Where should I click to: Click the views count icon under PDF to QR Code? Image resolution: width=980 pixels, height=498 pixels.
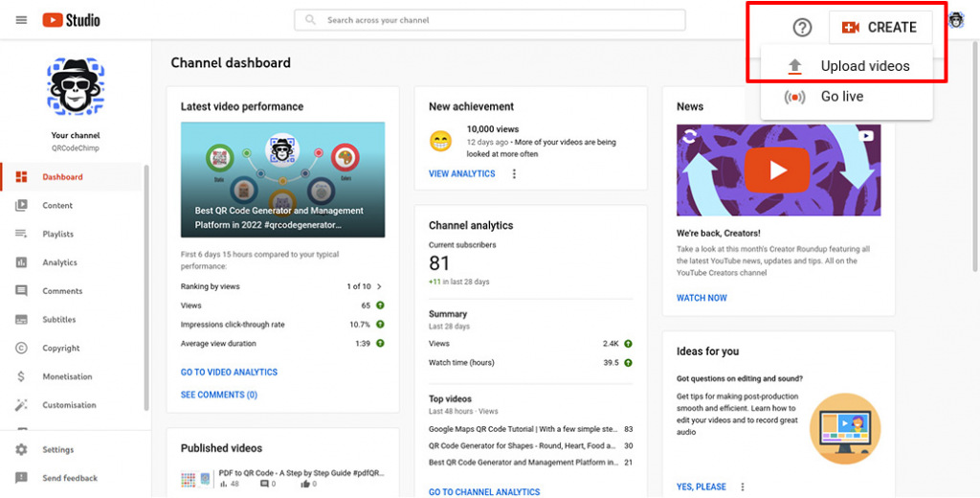pyautogui.click(x=223, y=484)
